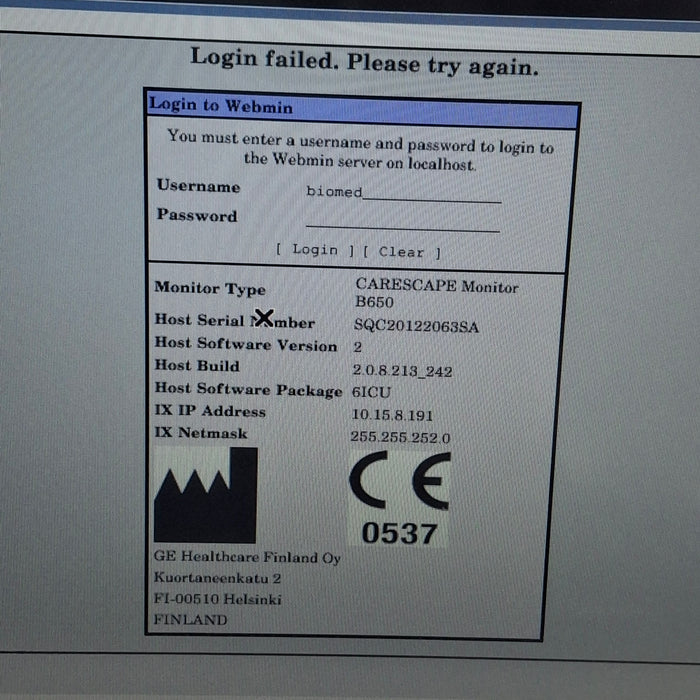Click the Login button
The height and width of the screenshot is (700, 700).
[x=315, y=250]
